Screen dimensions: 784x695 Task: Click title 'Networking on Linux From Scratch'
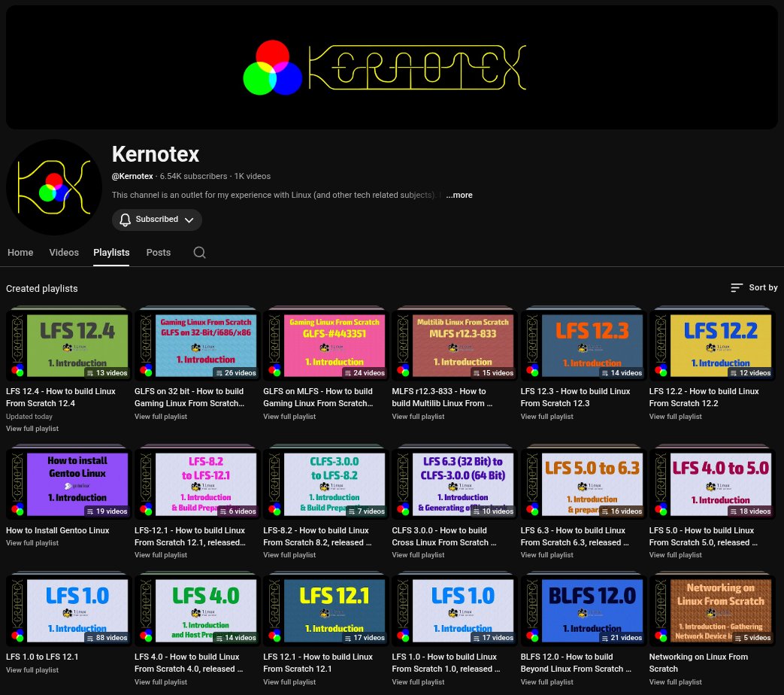coord(698,663)
